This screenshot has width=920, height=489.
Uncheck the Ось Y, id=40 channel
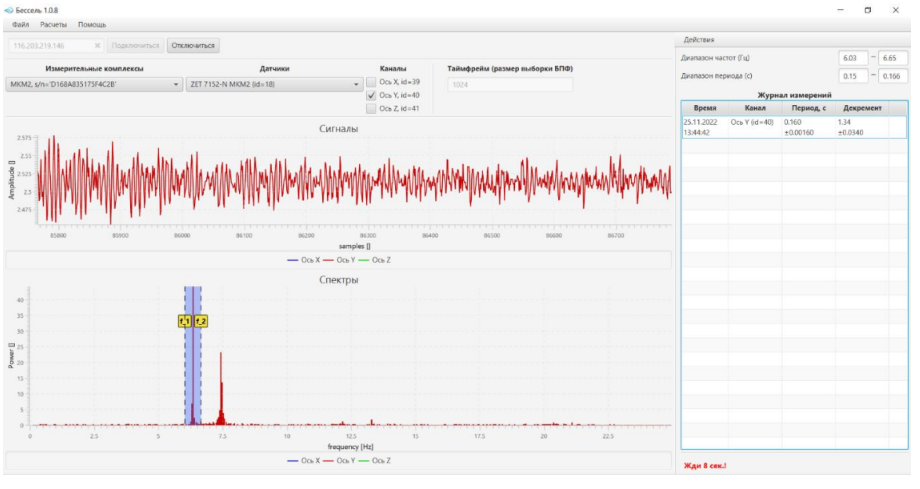pyautogui.click(x=372, y=95)
